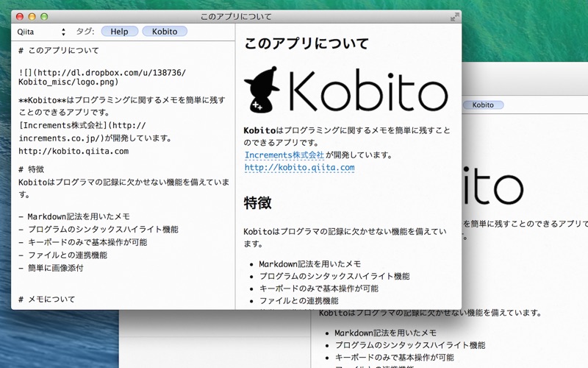Click the 'Markdown記法を用いたメモ' preview bullet
This screenshot has width=588, height=368.
[309, 264]
